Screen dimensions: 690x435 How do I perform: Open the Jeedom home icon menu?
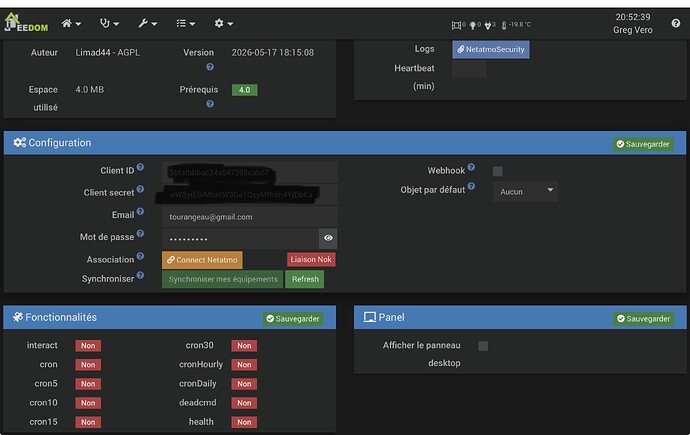pos(71,23)
